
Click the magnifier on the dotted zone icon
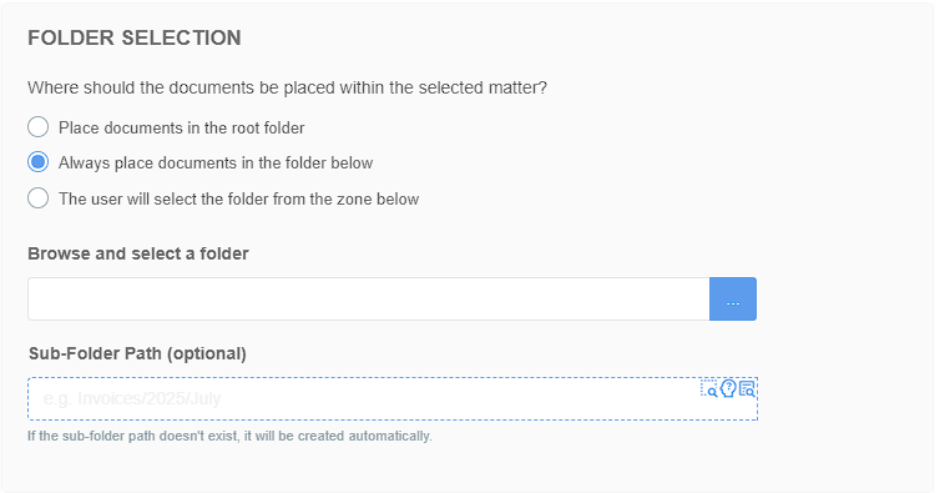[x=712, y=392]
